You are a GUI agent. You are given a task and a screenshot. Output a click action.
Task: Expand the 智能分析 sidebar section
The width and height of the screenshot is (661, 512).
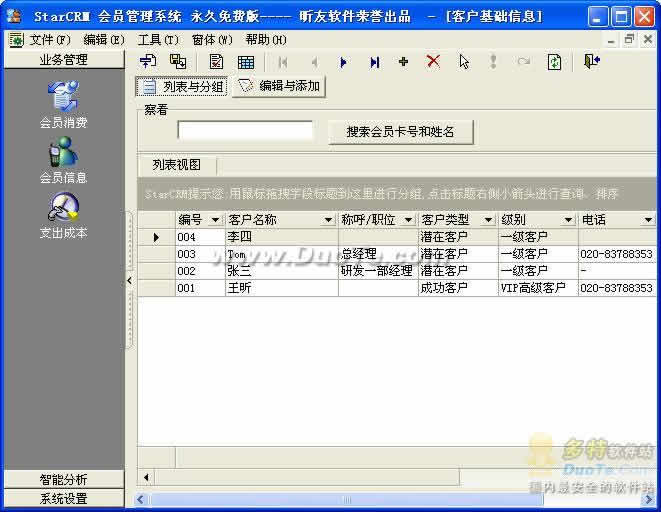point(63,479)
